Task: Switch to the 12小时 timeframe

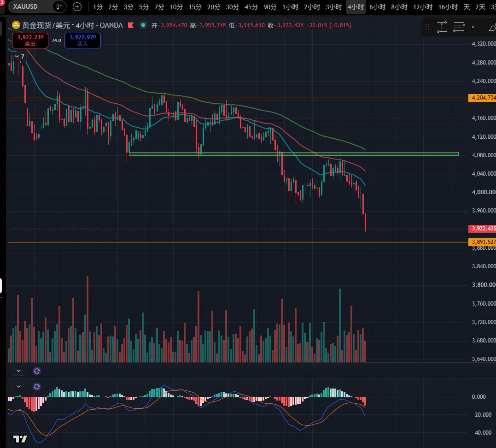Action: 423,7
